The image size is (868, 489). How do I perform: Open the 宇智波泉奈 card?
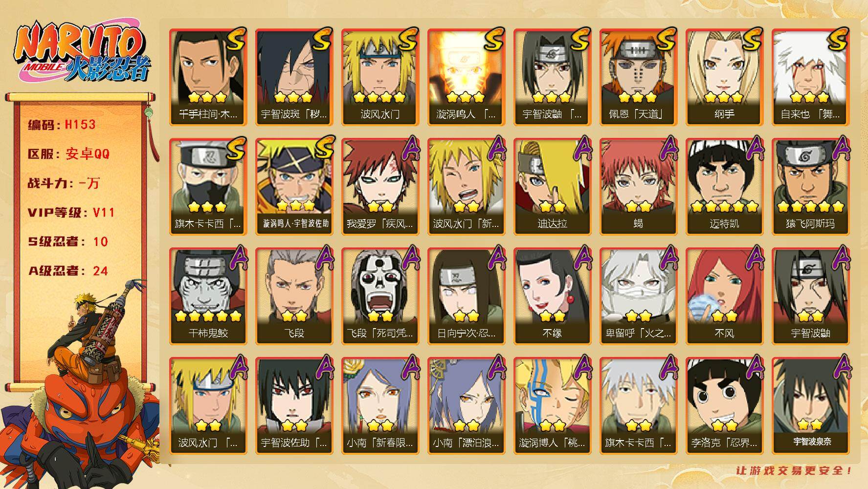[x=810, y=406]
